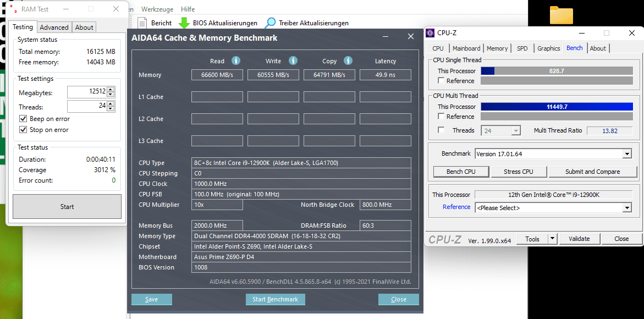This screenshot has height=319, width=644.
Task: Click the Write info icon in AIDA64 benchmark
Action: [x=293, y=61]
